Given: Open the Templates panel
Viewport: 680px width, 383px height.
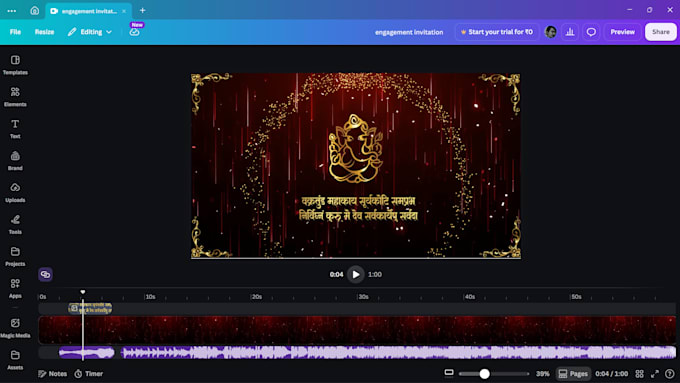Looking at the screenshot, I should pyautogui.click(x=15, y=65).
